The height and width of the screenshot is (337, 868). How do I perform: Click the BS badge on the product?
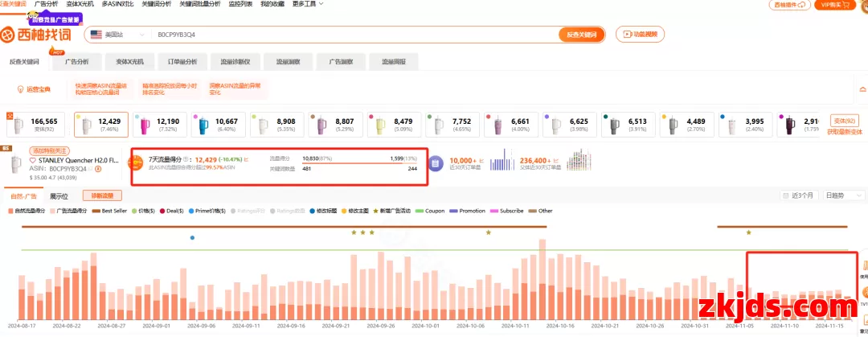pyautogui.click(x=6, y=148)
